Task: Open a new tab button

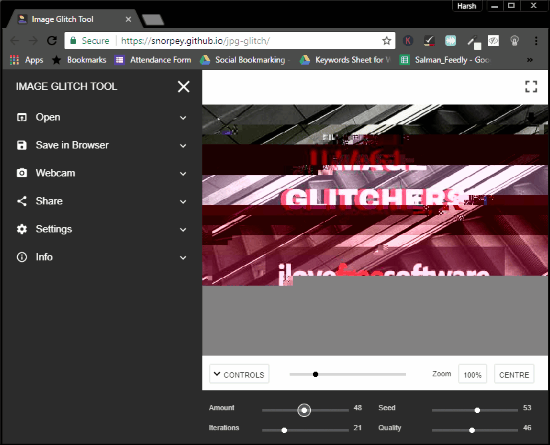Action: 153,20
